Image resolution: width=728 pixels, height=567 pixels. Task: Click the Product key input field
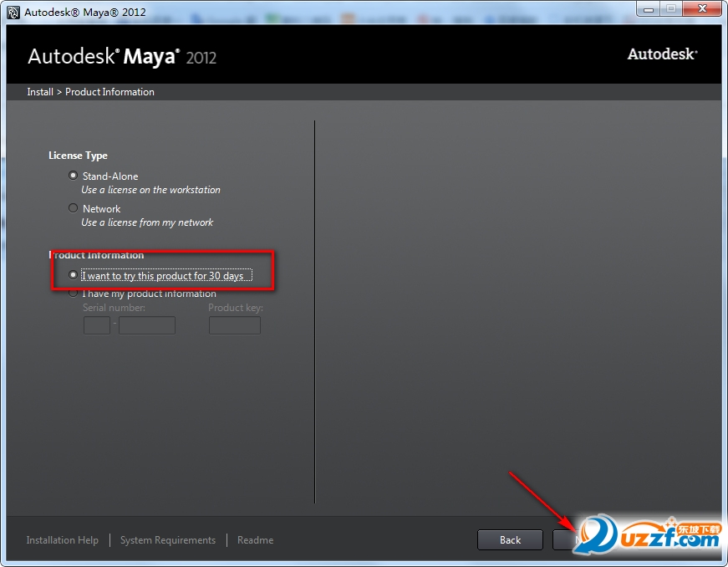coord(235,325)
